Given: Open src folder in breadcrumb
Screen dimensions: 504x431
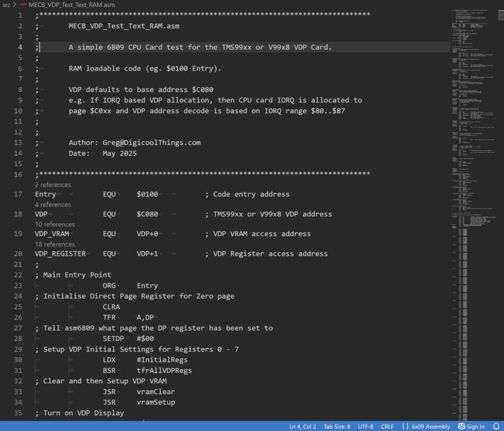Looking at the screenshot, I should (x=6, y=5).
